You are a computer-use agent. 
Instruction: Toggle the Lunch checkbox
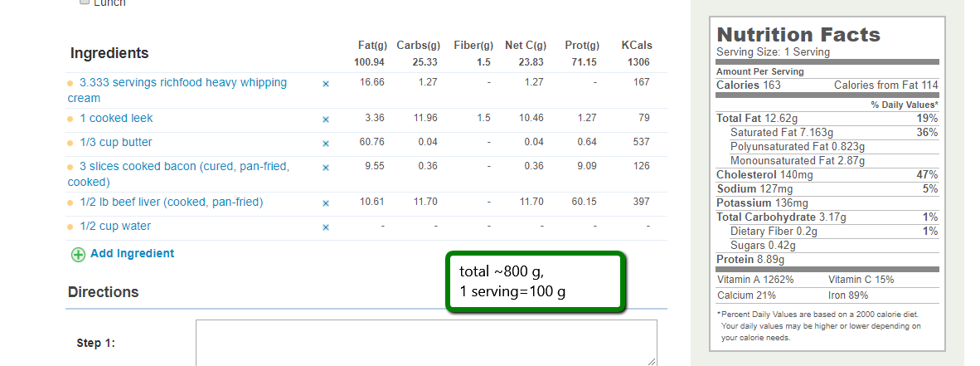(85, 2)
